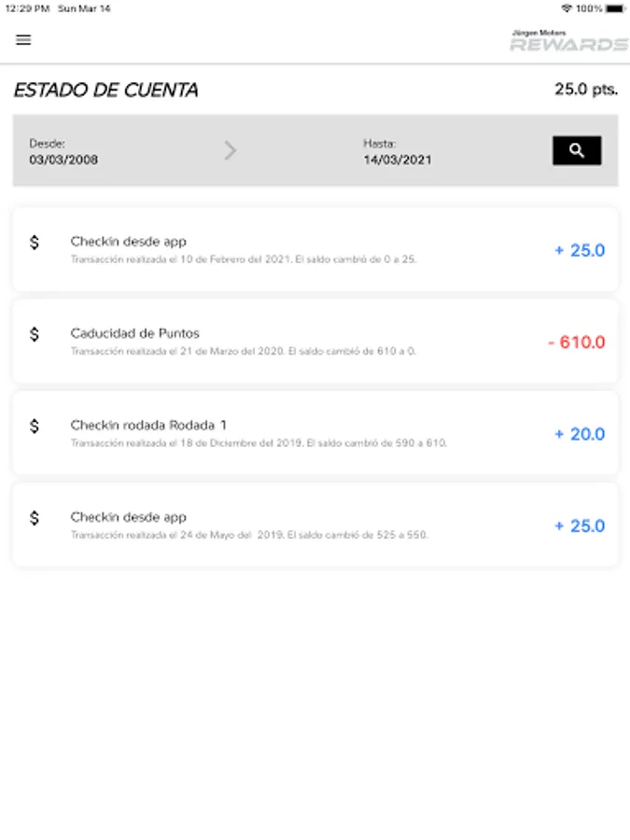Tap the ESTADO DE CUENTA heading
Viewport: 630px width, 840px height.
(105, 91)
